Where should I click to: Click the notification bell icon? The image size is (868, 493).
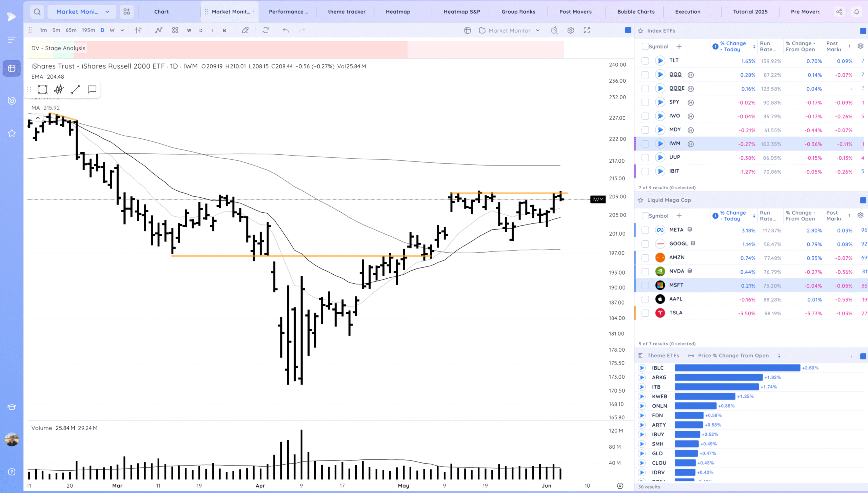click(856, 12)
